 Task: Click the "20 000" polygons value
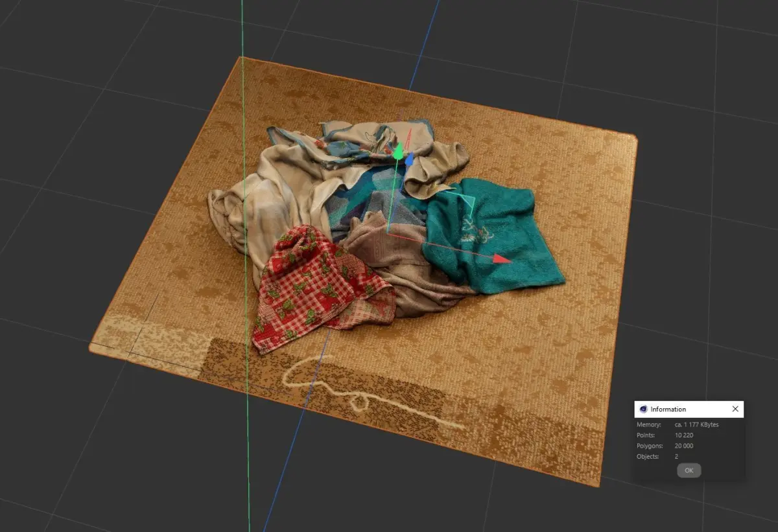(x=684, y=446)
